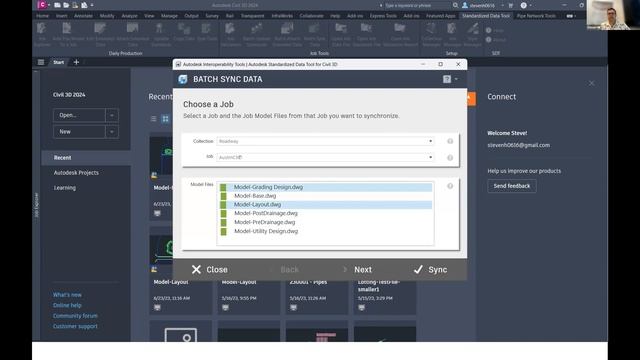
Task: Open the Collaborate ribbon tab
Action: 311,16
